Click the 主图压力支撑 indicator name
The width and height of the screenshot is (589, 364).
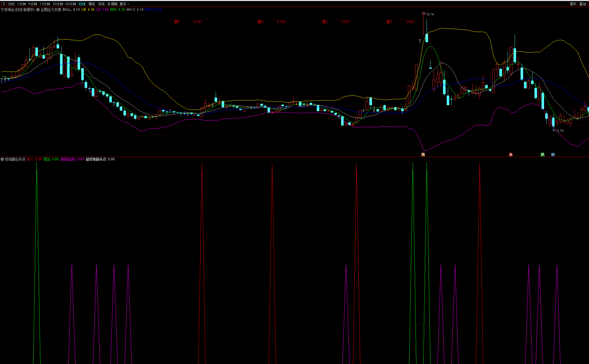point(51,10)
